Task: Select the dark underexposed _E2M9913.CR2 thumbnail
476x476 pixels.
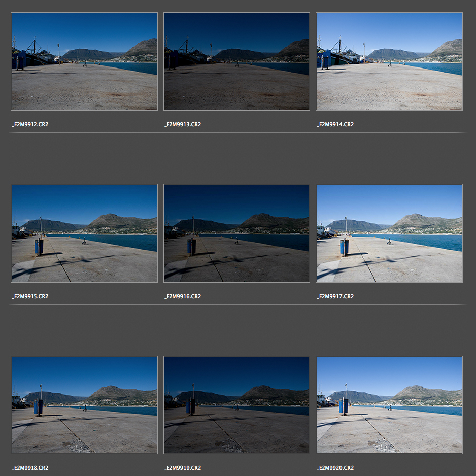Action: 237,61
